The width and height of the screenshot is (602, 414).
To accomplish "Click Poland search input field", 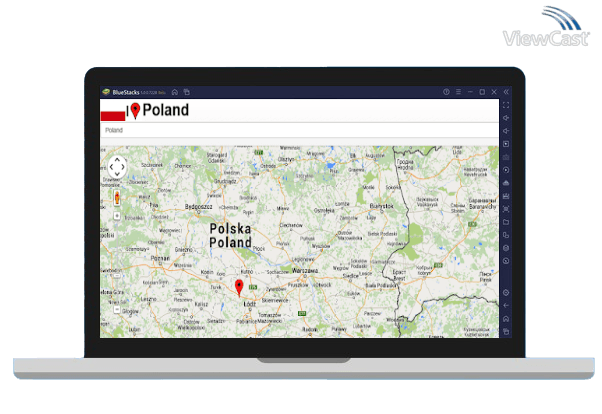I will (x=299, y=130).
